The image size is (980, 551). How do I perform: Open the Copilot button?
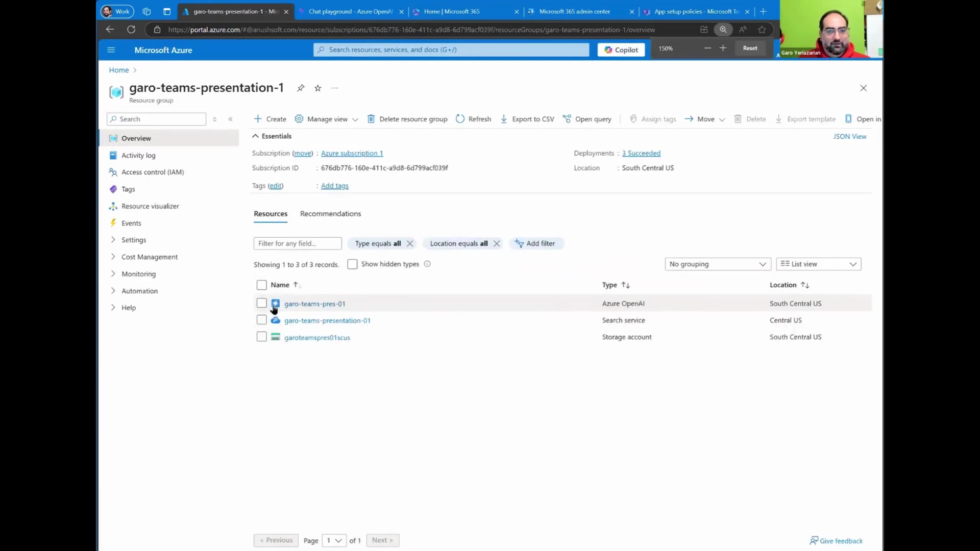click(621, 49)
